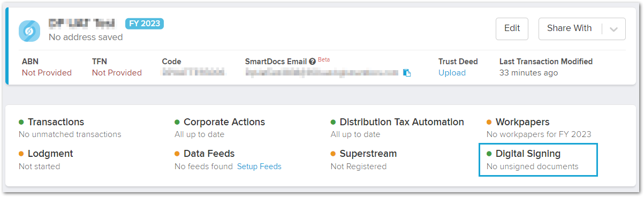
Task: Open the Transactions section
Action: click(56, 122)
